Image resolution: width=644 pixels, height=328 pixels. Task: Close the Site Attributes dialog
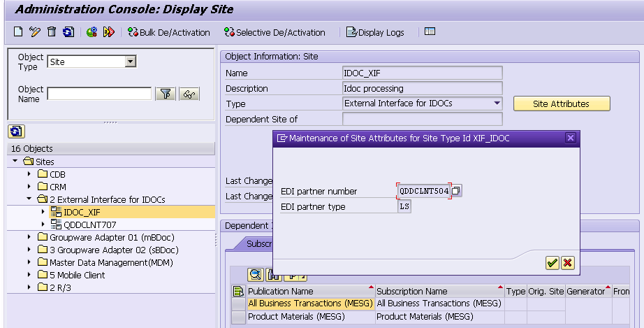pyautogui.click(x=571, y=138)
